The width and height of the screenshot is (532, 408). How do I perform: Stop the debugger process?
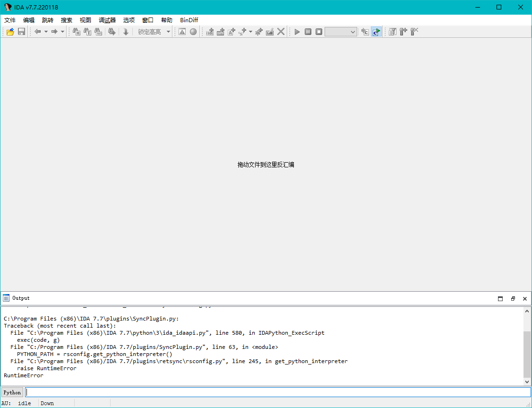coord(319,32)
